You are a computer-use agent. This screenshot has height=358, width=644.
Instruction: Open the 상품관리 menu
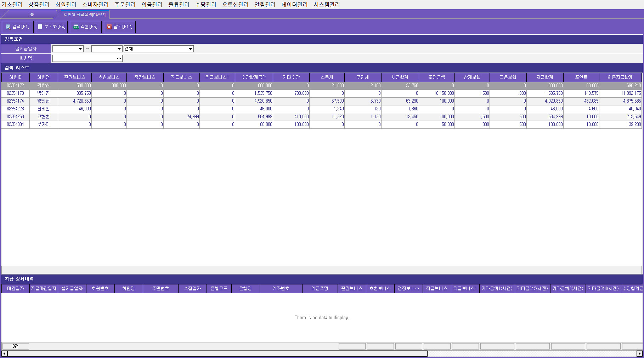click(x=39, y=5)
